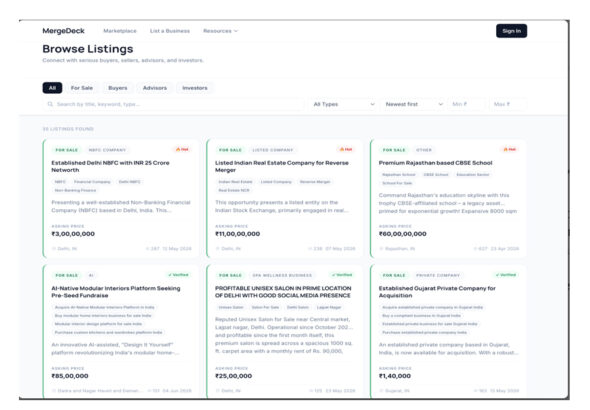Viewport: 590px width, 410px height.
Task: Open Established Delhi NBFC with INR 25 Crore listing
Action: (110, 166)
